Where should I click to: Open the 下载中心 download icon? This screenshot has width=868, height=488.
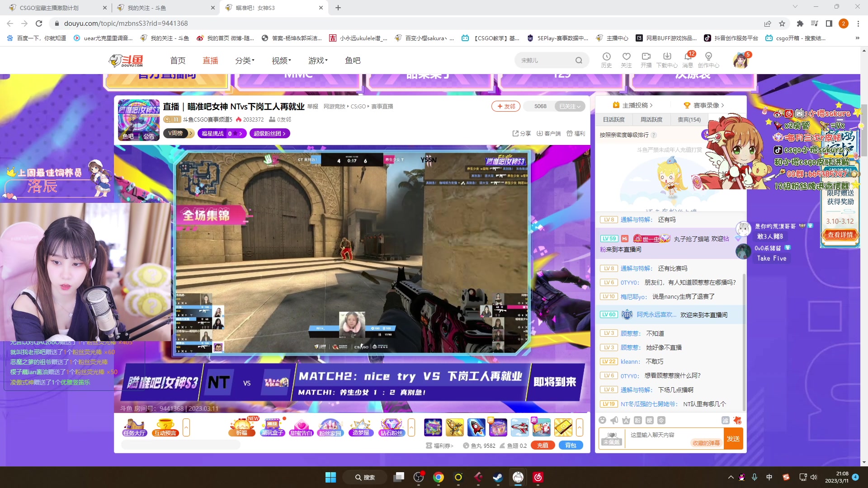coord(667,60)
